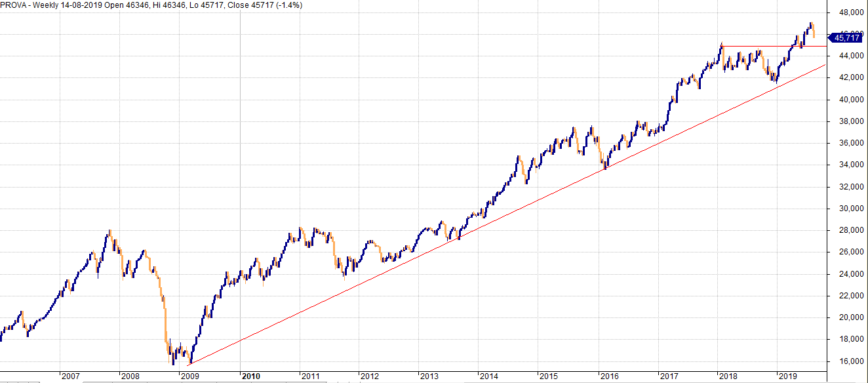Click the 2012 label on the time axis
The image size is (868, 383).
pyautogui.click(x=370, y=376)
